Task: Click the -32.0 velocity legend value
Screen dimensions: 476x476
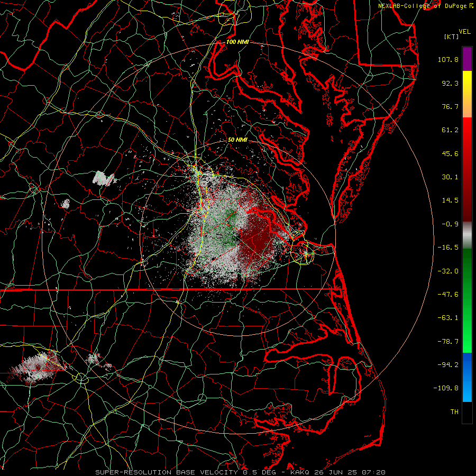Action: coord(448,271)
